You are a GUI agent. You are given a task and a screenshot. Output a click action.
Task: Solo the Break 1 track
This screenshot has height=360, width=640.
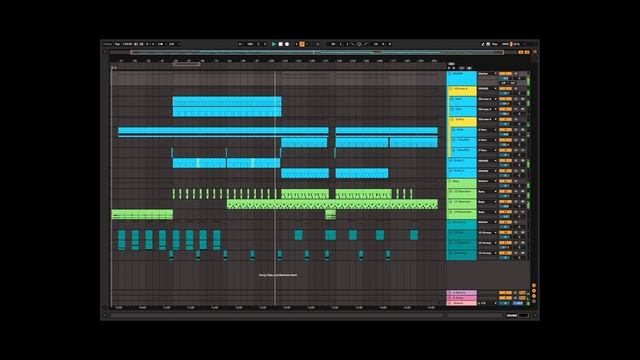[x=516, y=160]
